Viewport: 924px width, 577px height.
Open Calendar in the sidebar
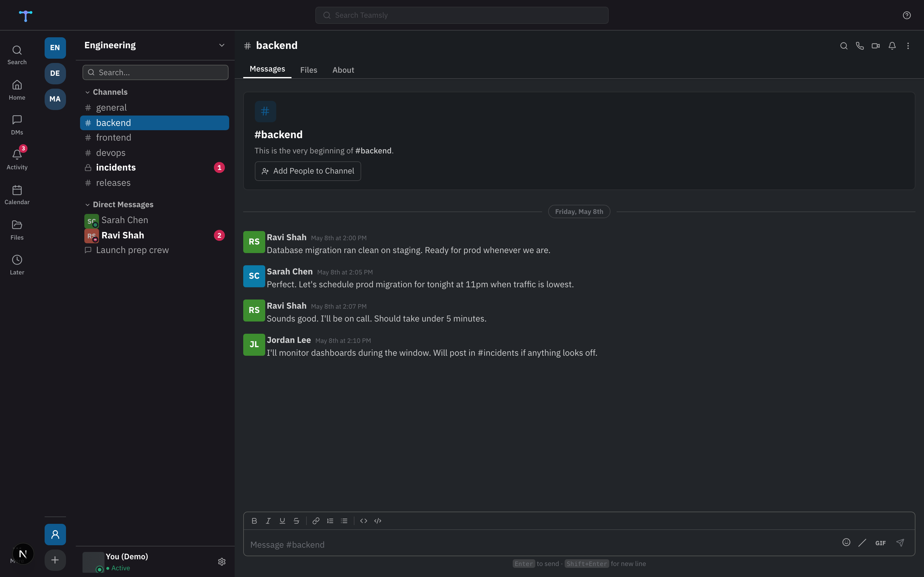[x=17, y=195]
